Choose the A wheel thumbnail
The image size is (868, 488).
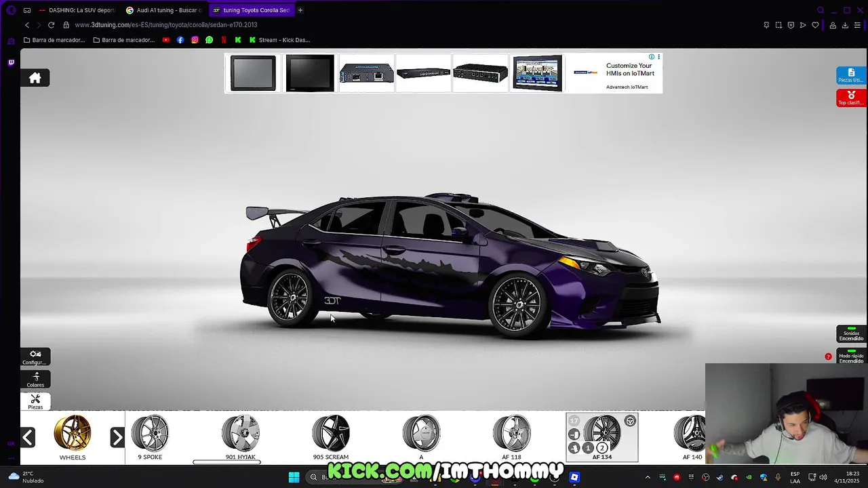421,438
